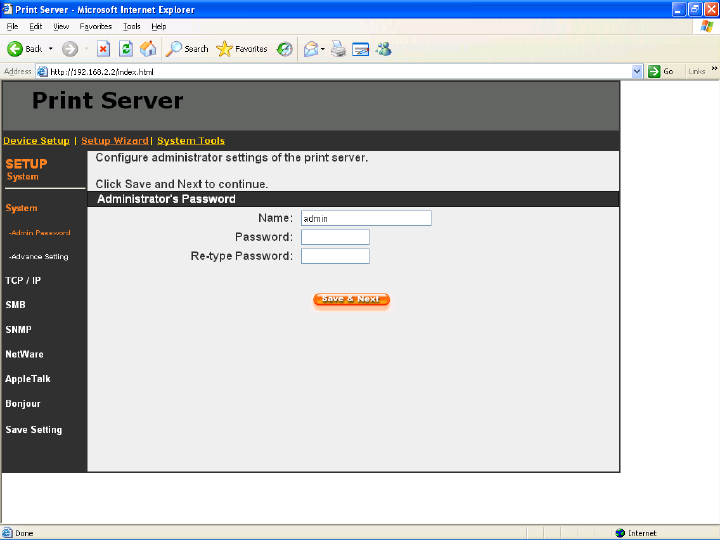The image size is (720, 540).
Task: Click the Name field containing admin
Action: coord(366,218)
